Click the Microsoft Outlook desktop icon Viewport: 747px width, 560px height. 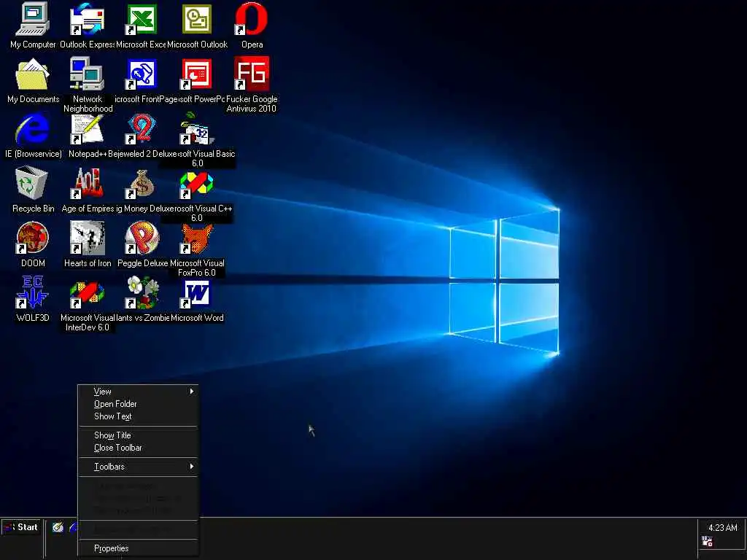coord(197,19)
